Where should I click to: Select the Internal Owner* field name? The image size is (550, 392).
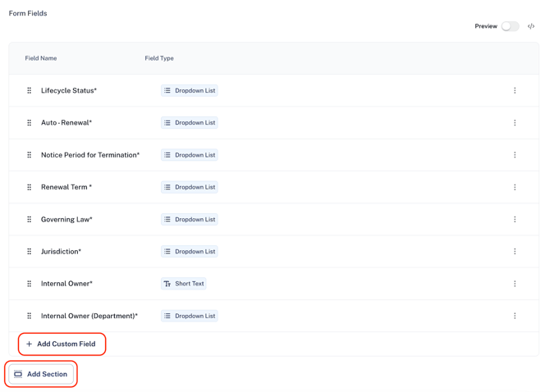tap(66, 284)
